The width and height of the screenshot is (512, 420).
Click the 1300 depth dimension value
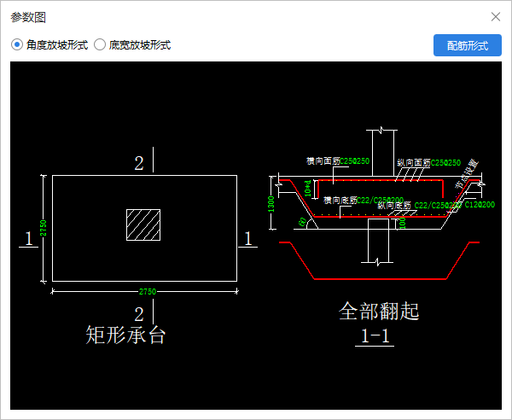click(x=271, y=204)
